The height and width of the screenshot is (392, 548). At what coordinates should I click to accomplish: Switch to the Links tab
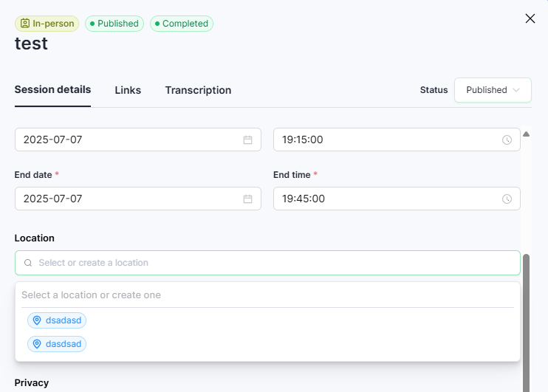point(128,90)
